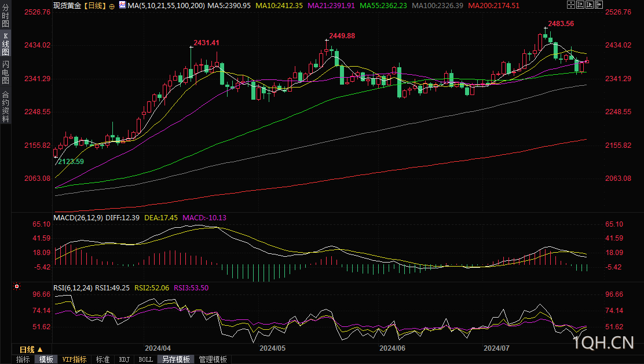Image resolution: width=644 pixels, height=364 pixels.
Task: Click 另存模板 button
Action: 176,359
